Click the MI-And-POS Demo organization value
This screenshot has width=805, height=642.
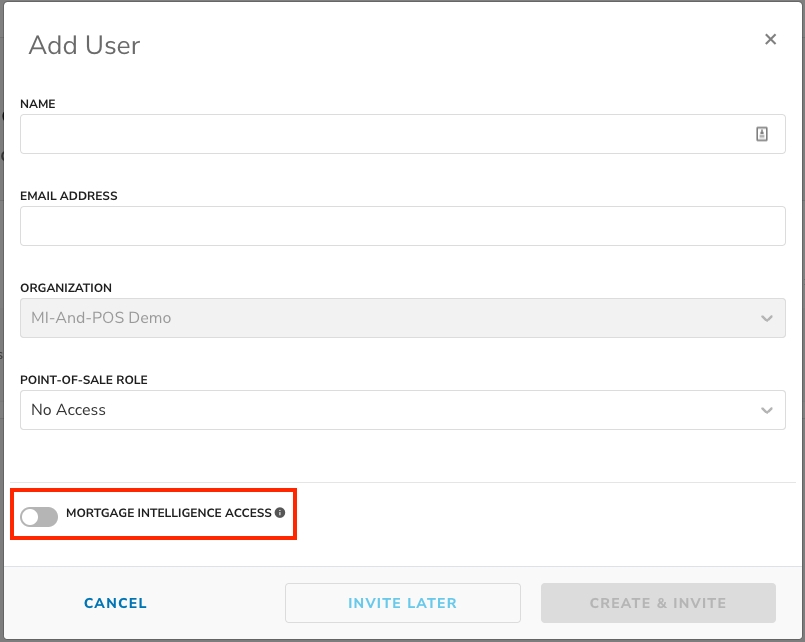click(x=101, y=318)
